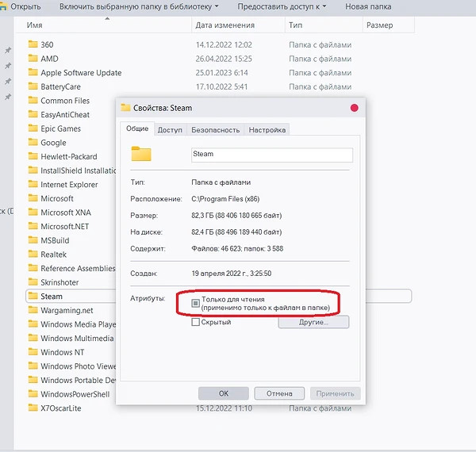Click the X7OscarLite folder icon
The height and width of the screenshot is (452, 476).
tap(33, 408)
